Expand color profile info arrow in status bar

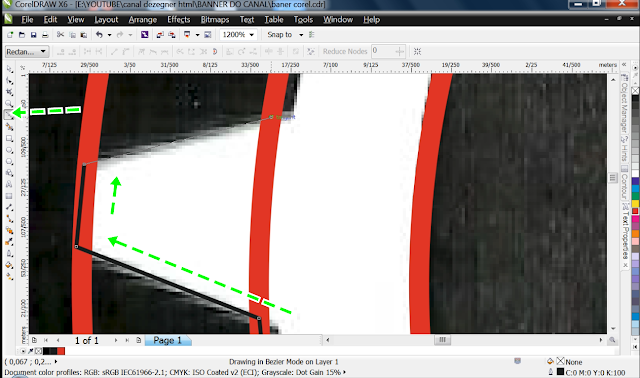pyautogui.click(x=345, y=372)
